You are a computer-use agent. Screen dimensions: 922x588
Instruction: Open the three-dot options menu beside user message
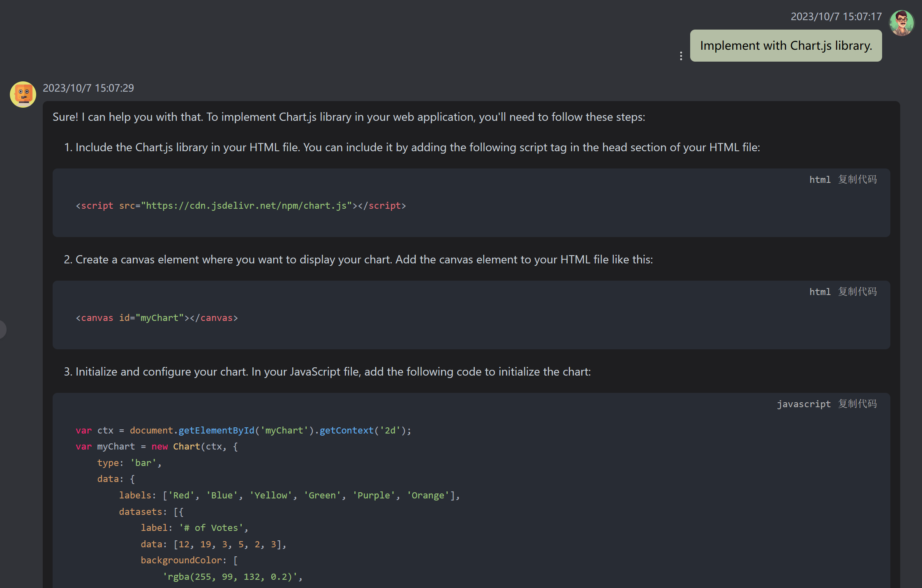pyautogui.click(x=681, y=56)
